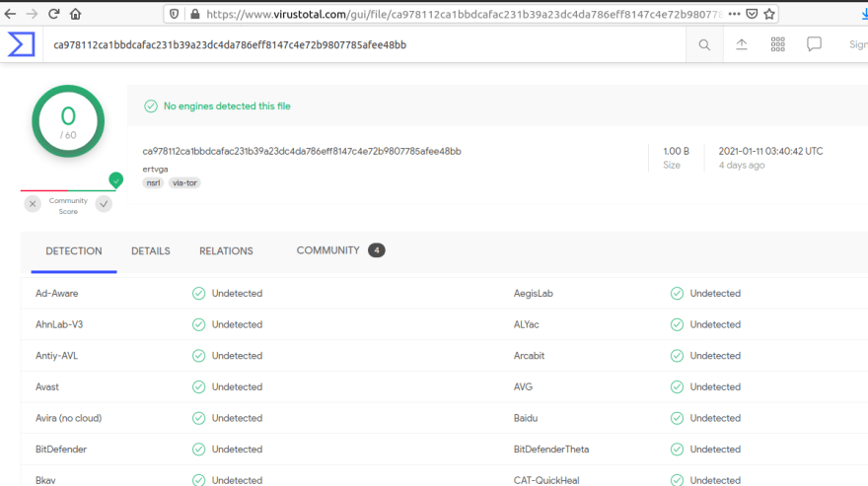Go to the browser home page

(x=76, y=14)
